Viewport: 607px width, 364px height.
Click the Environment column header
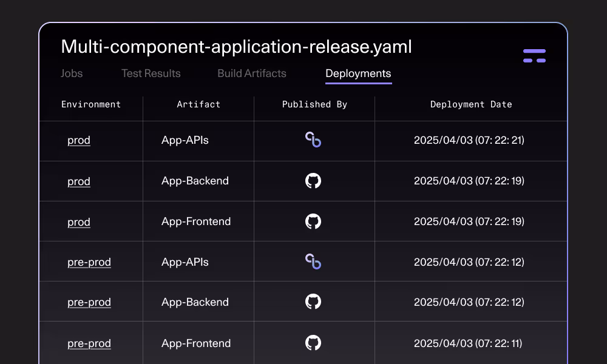click(91, 104)
